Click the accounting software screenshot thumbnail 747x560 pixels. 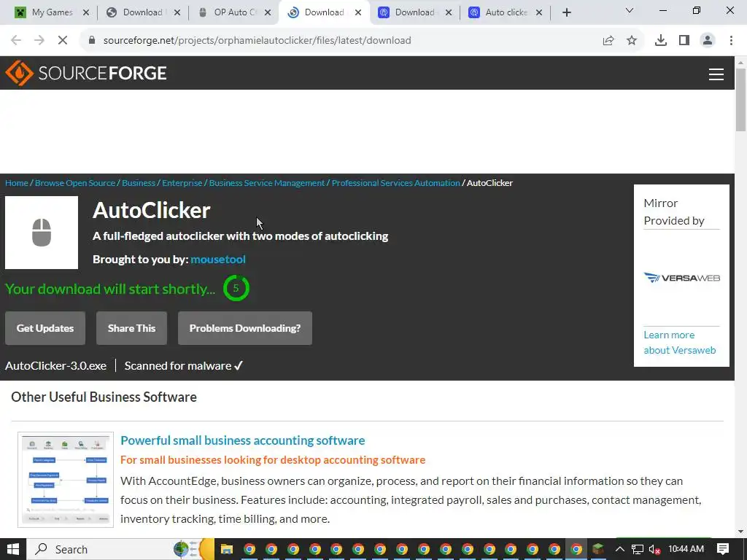[x=66, y=480]
